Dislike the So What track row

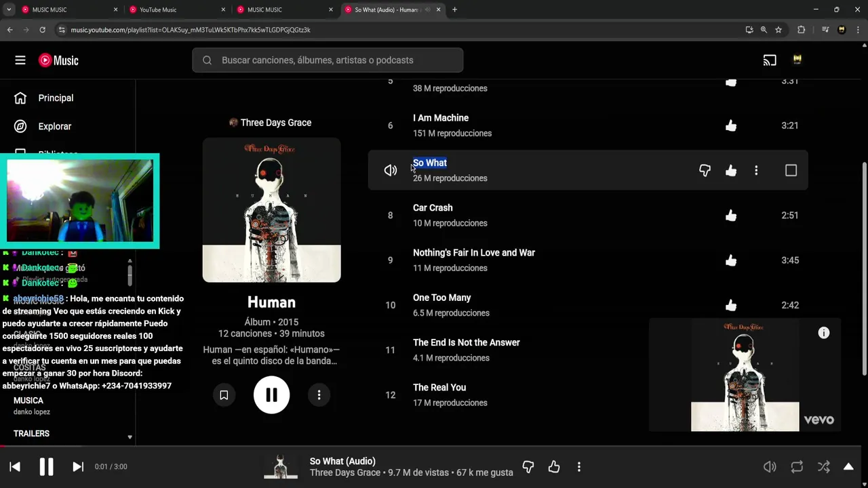(705, 171)
